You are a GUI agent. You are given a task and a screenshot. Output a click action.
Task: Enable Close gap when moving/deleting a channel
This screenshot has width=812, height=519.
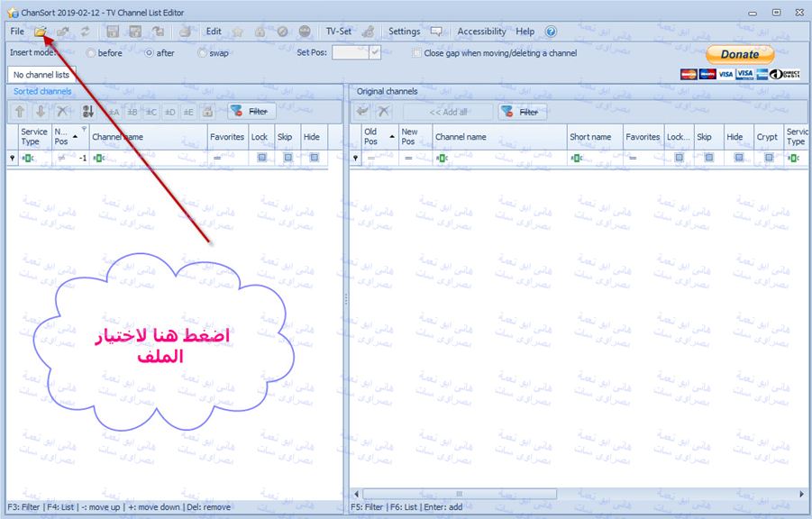coord(416,53)
